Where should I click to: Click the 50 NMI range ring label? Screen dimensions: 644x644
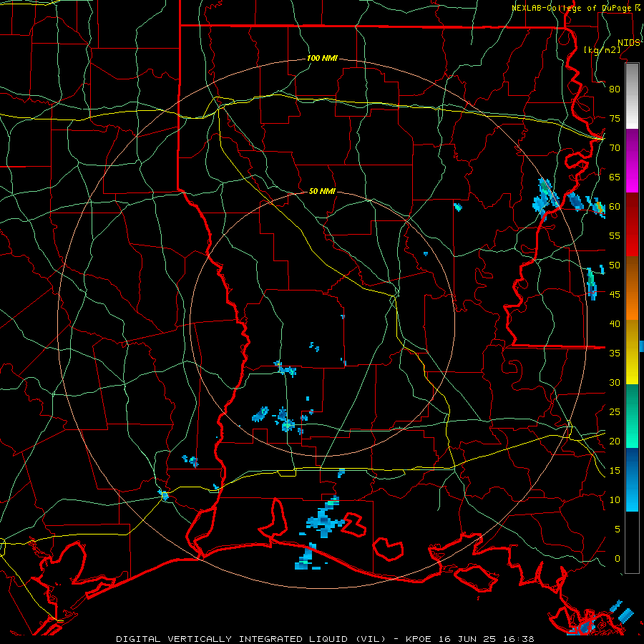coord(322,191)
